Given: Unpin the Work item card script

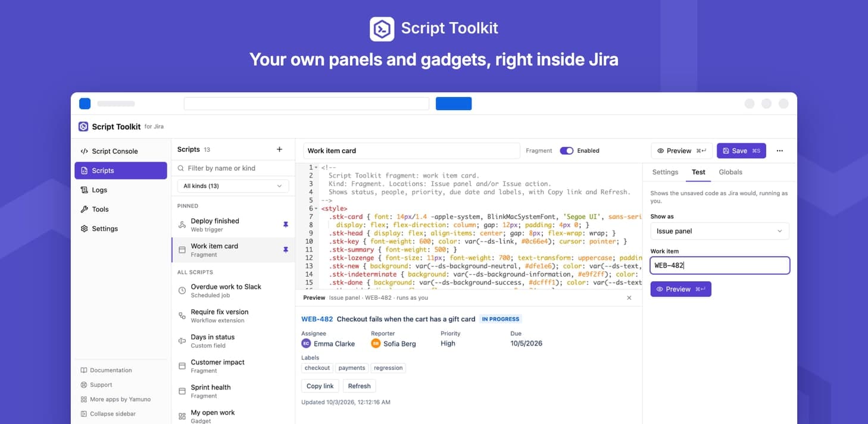Looking at the screenshot, I should (285, 250).
